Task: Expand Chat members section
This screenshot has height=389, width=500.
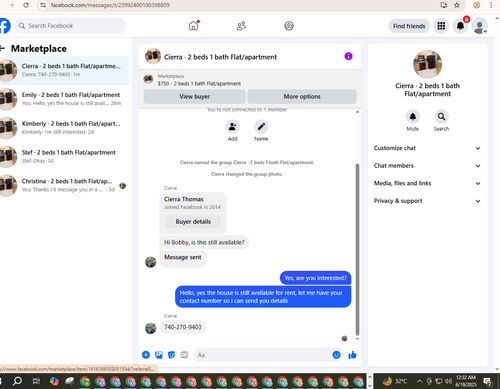Action: [427, 166]
